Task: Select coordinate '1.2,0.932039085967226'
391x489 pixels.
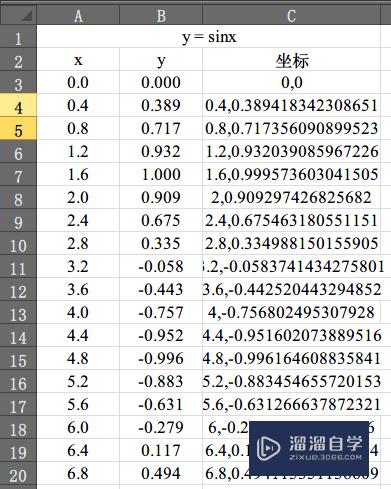Action: point(291,151)
